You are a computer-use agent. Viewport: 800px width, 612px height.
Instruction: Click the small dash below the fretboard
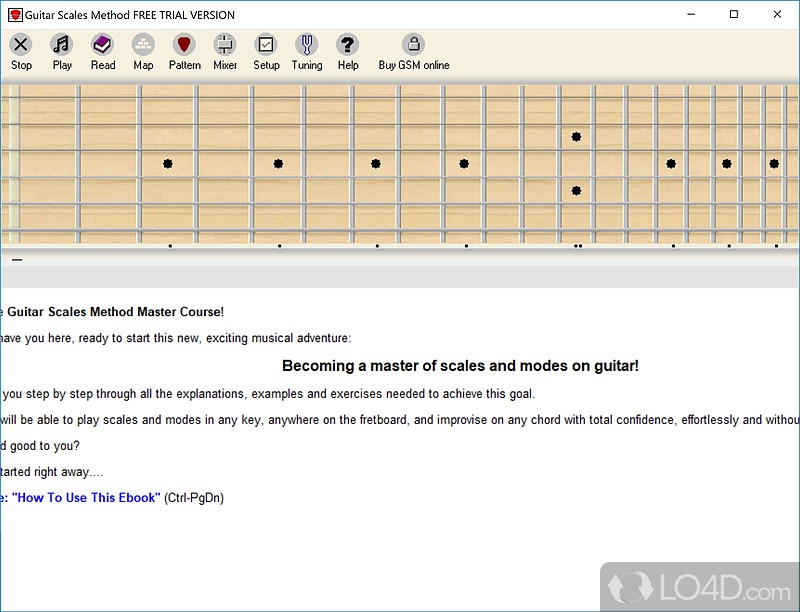[x=17, y=260]
